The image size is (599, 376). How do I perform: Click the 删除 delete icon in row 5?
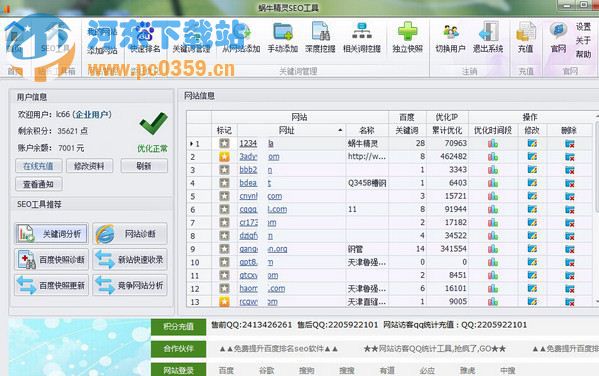coord(570,196)
